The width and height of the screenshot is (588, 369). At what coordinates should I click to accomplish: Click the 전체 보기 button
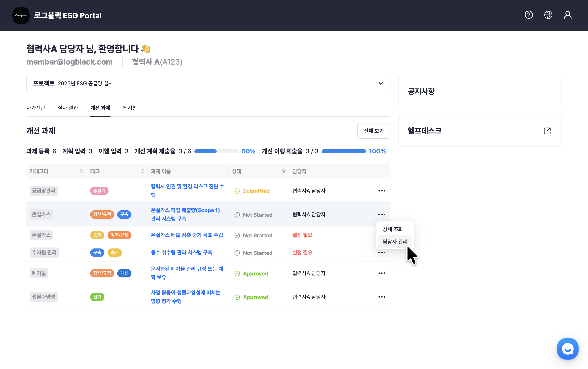[374, 131]
